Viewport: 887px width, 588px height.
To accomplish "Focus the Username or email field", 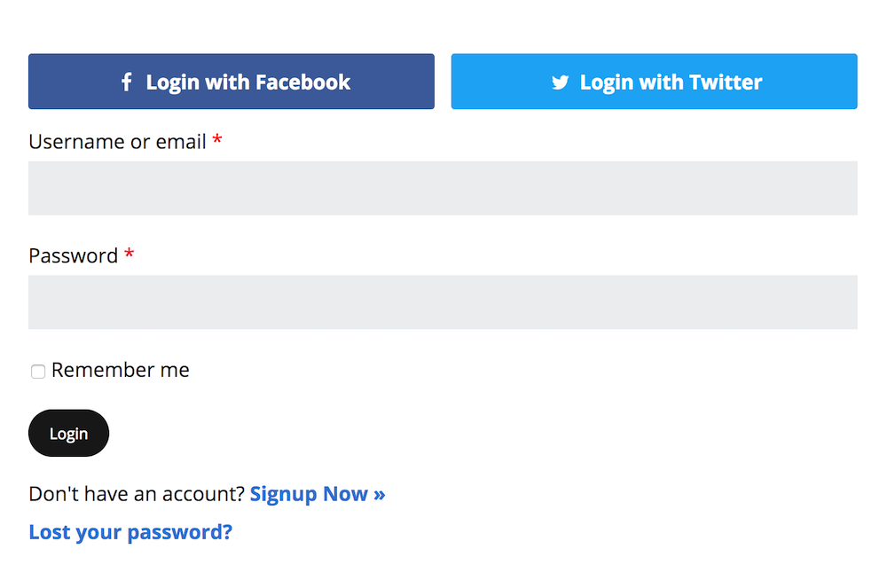I will (x=443, y=188).
